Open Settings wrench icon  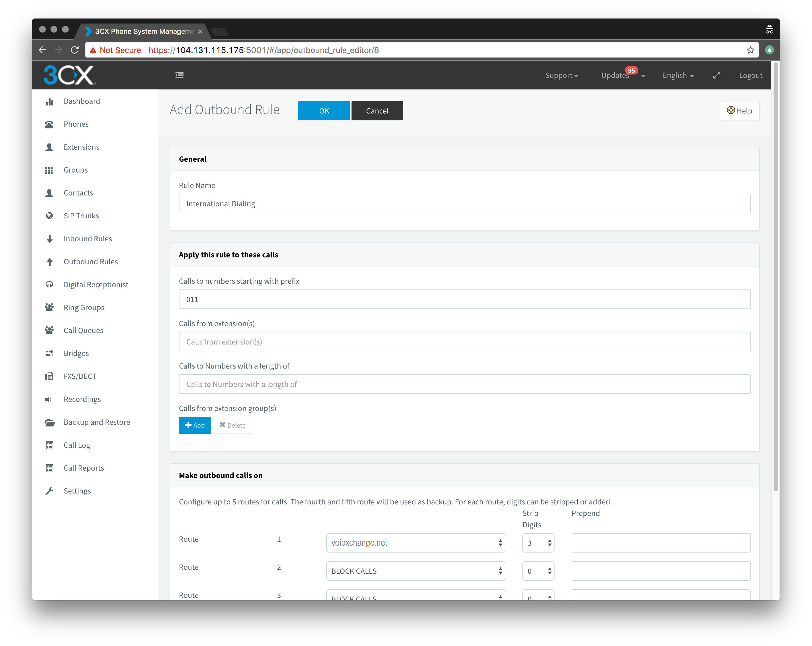(49, 491)
